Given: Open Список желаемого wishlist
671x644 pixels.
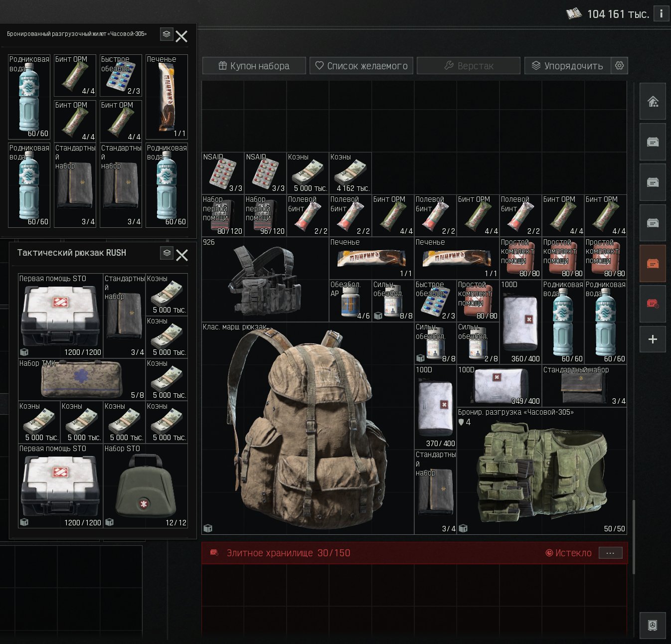Looking at the screenshot, I should pyautogui.click(x=361, y=66).
